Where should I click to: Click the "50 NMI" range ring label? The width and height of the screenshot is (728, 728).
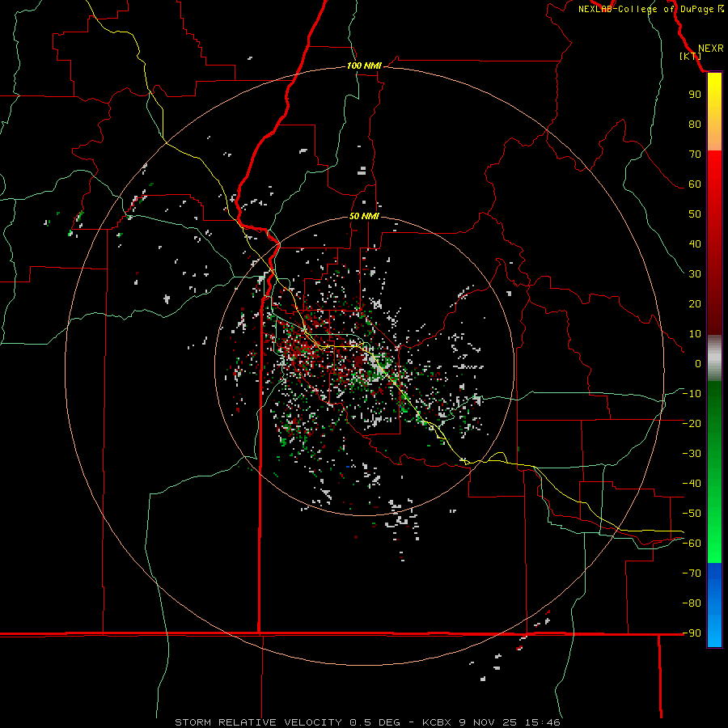tap(364, 216)
